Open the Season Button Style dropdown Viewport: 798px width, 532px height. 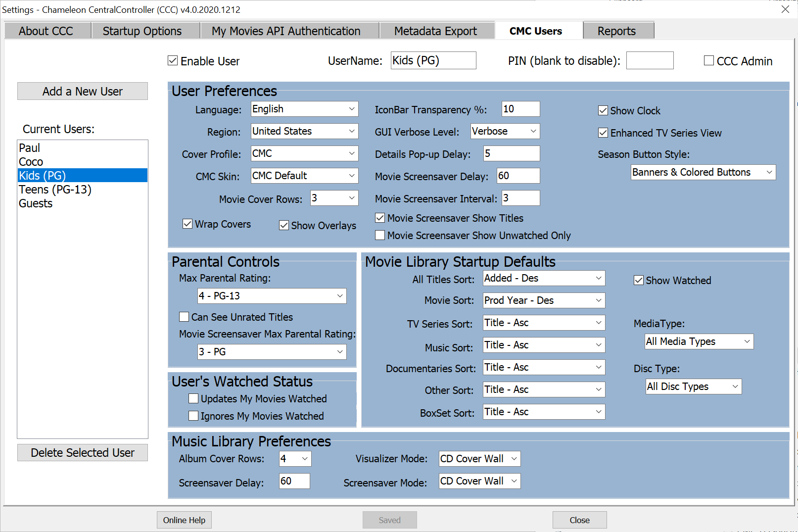[x=703, y=172]
